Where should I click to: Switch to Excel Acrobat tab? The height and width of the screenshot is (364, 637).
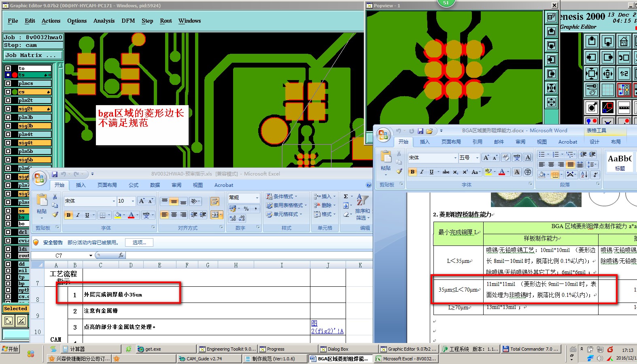[x=224, y=185]
